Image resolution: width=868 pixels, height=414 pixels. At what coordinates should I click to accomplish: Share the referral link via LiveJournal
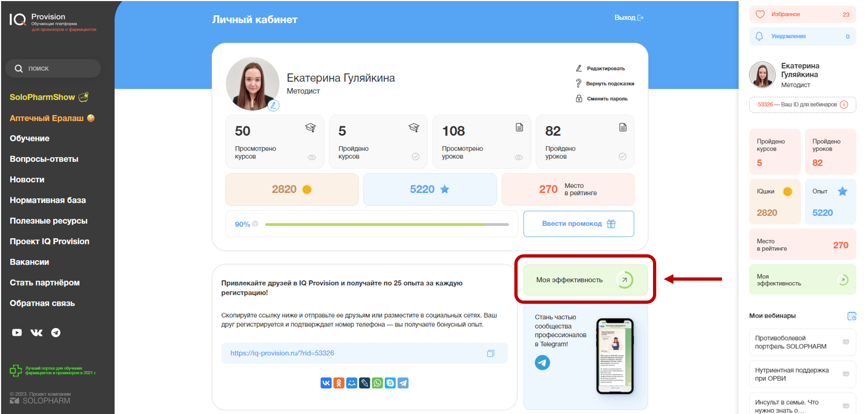365,383
